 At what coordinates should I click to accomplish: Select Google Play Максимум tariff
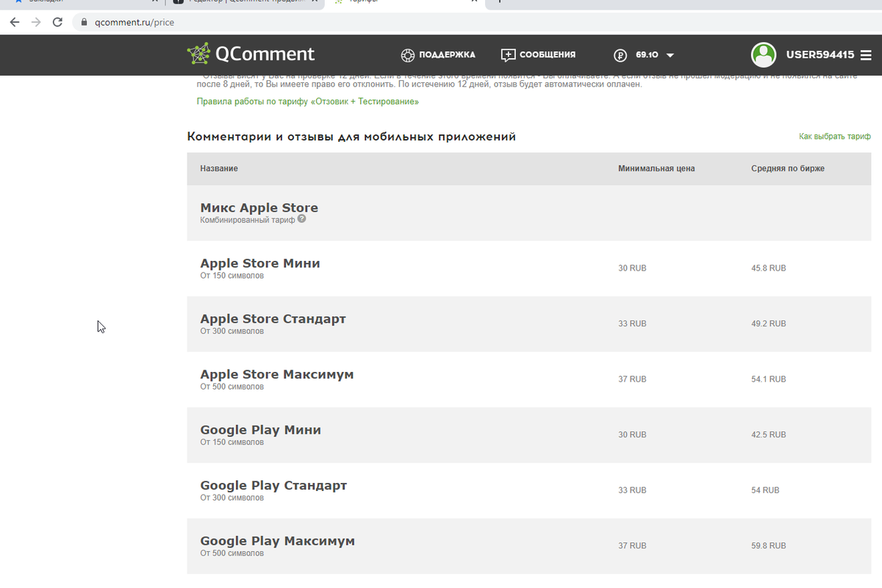click(x=277, y=541)
